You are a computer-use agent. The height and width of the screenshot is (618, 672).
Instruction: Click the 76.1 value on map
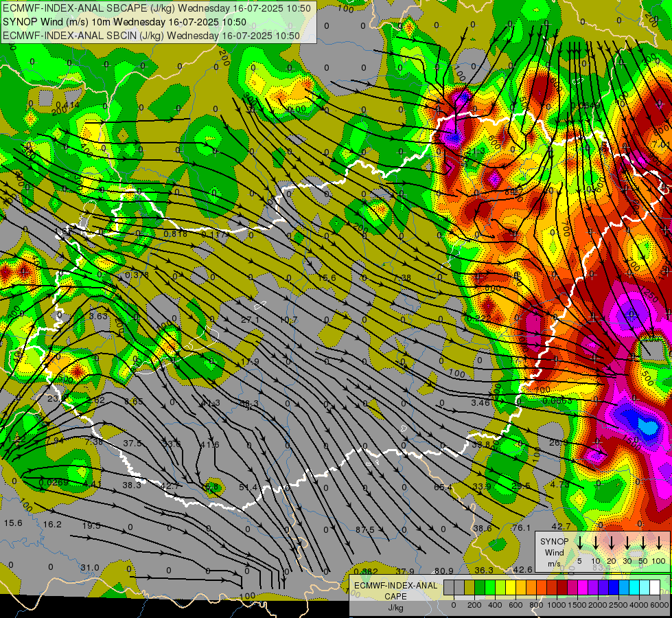[521, 527]
